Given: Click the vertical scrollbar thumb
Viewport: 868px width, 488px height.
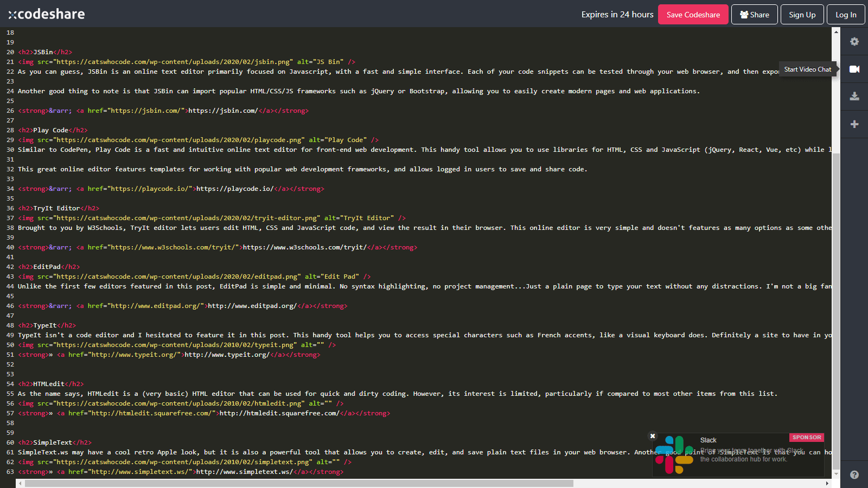Looking at the screenshot, I should (x=836, y=312).
